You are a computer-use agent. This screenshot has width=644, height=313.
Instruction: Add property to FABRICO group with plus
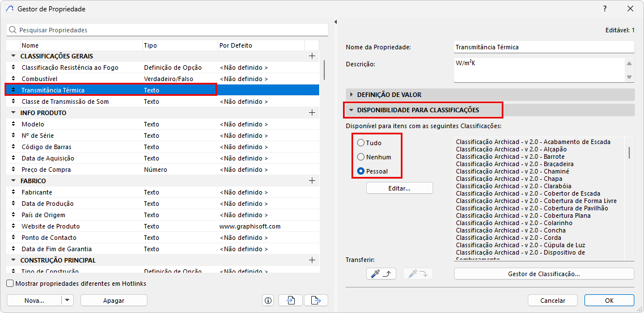tap(312, 181)
